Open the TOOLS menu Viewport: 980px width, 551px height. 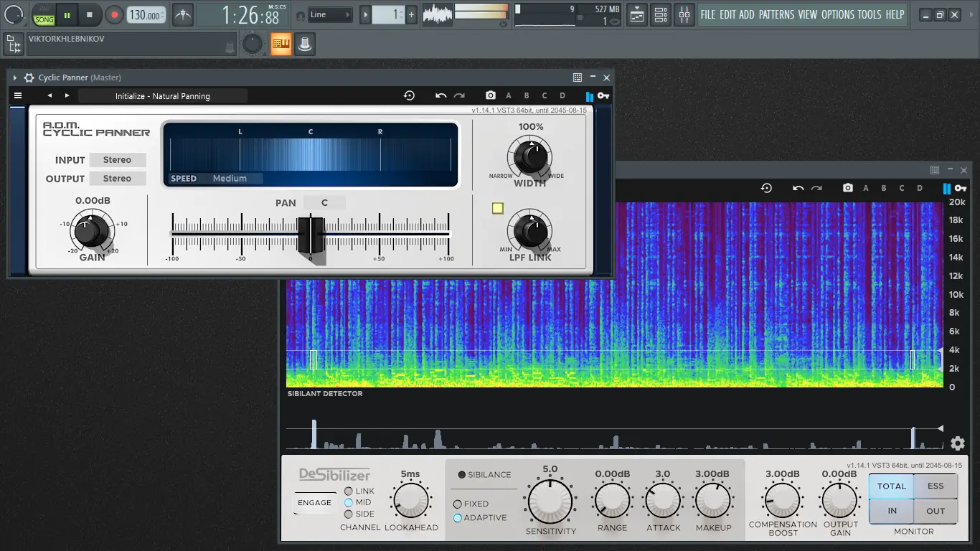[870, 14]
